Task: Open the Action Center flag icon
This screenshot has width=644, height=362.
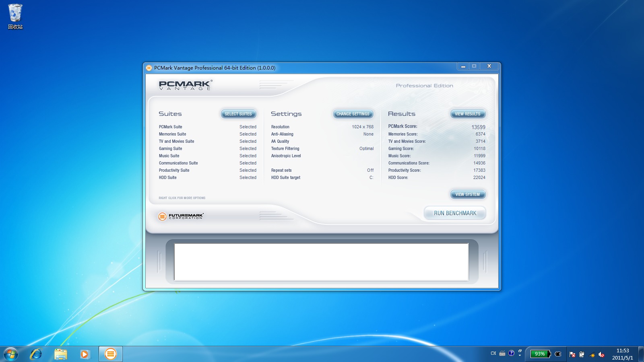Action: [x=572, y=354]
